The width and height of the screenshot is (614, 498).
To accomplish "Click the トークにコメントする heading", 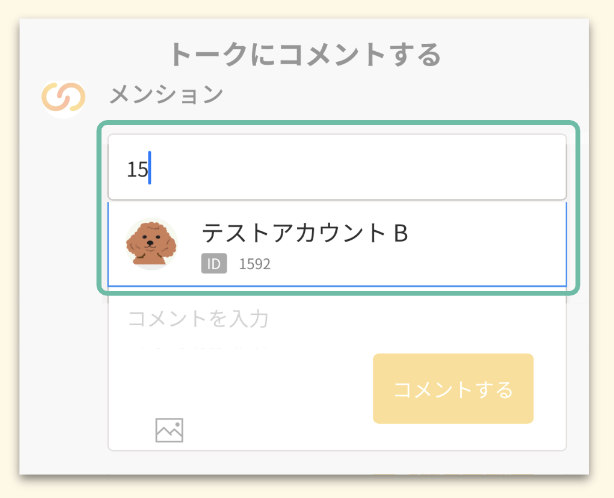I will click(x=305, y=53).
